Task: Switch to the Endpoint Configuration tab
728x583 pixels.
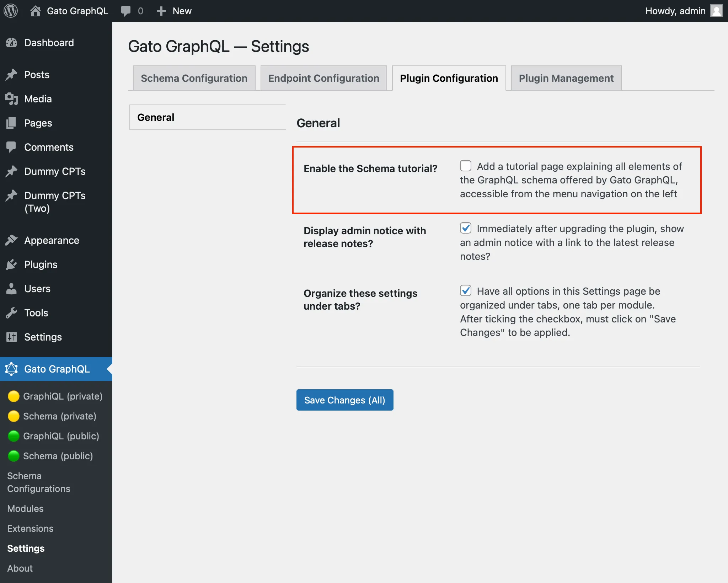Action: point(324,78)
